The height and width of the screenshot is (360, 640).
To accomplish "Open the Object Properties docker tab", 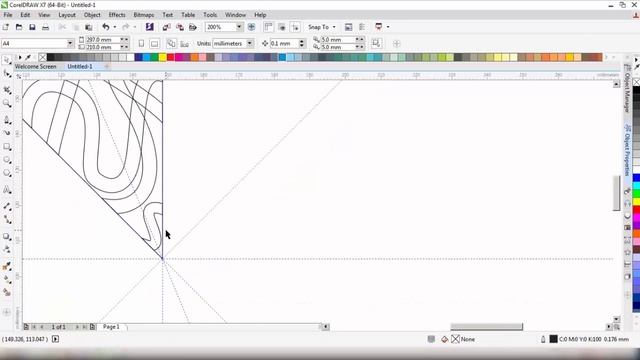I will tap(628, 150).
